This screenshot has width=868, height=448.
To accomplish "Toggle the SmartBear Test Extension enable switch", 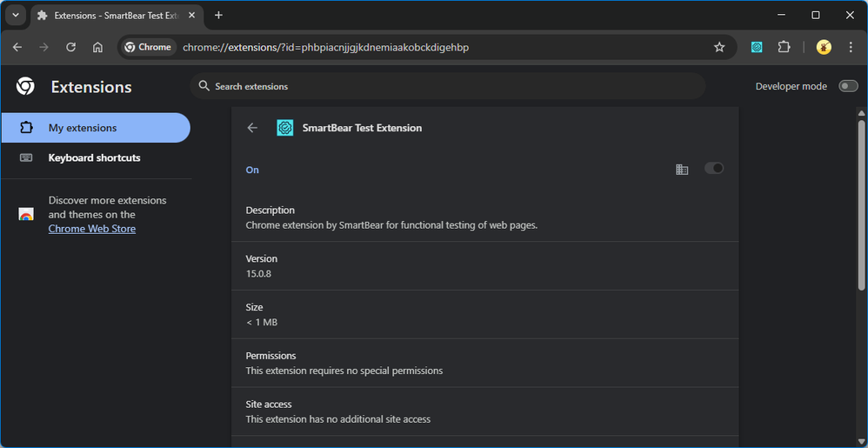I will click(714, 168).
